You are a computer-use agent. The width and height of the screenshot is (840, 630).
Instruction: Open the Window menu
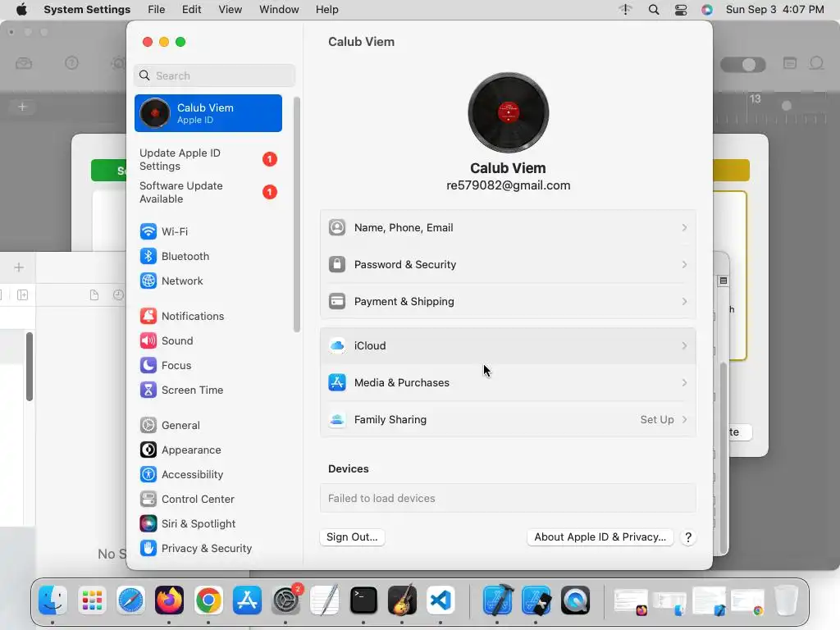point(279,10)
